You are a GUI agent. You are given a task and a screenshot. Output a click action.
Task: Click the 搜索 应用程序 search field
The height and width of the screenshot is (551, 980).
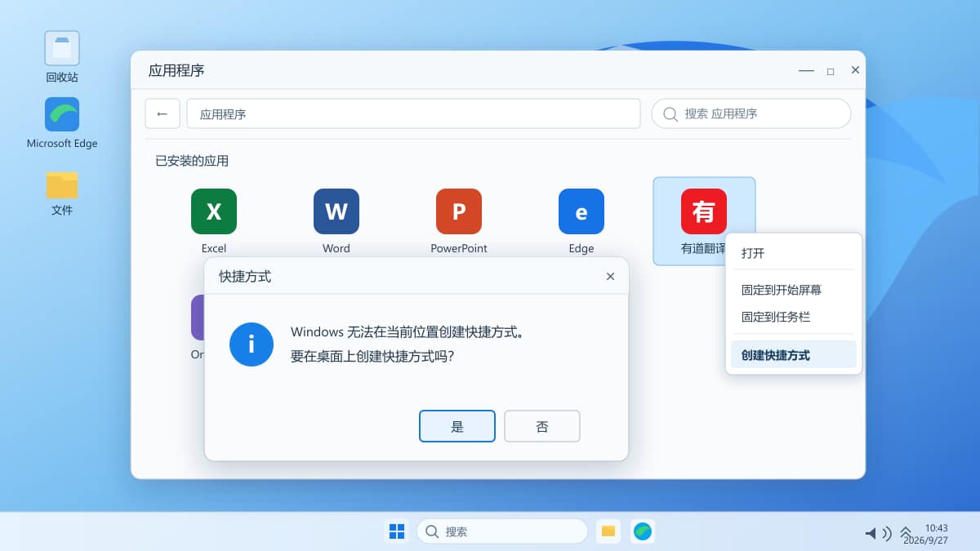click(x=751, y=113)
